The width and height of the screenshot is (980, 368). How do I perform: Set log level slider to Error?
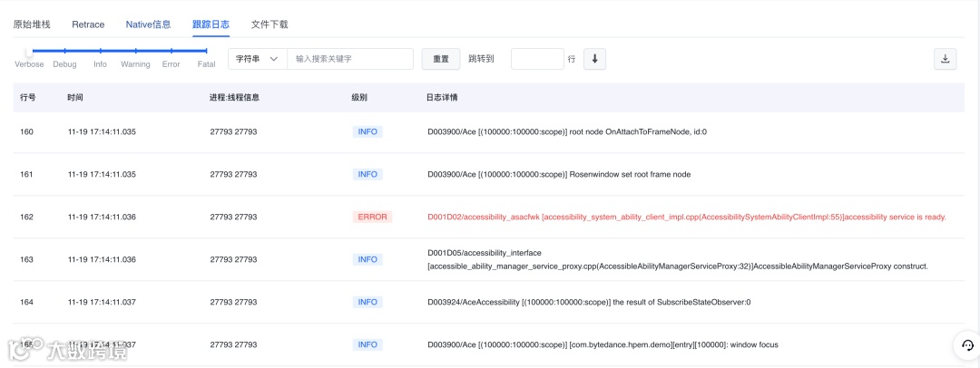pos(171,52)
